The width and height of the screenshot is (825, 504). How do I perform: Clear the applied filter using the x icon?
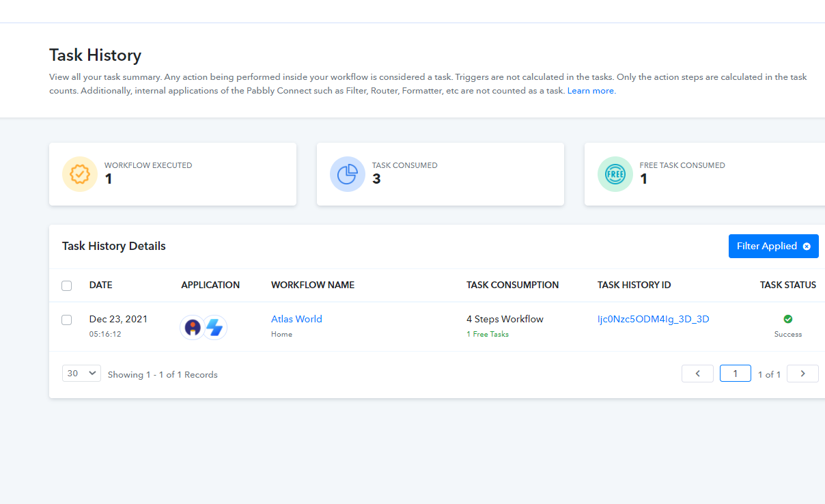[x=807, y=247]
